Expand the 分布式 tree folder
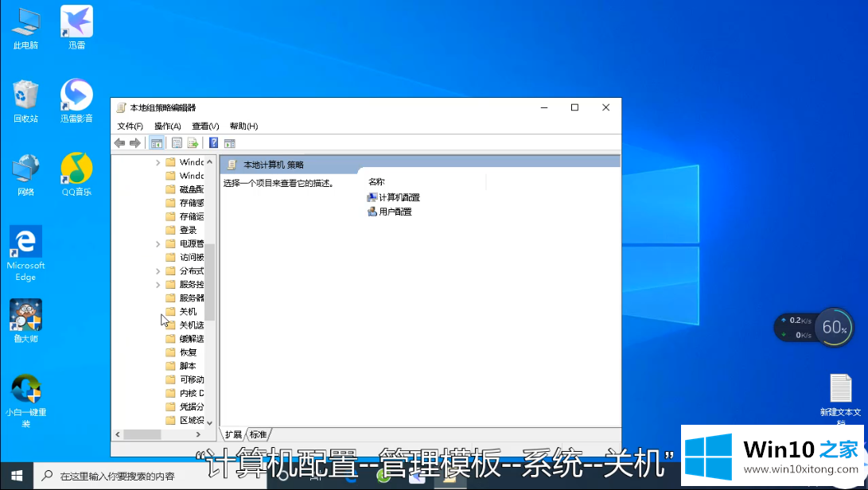 (x=158, y=270)
